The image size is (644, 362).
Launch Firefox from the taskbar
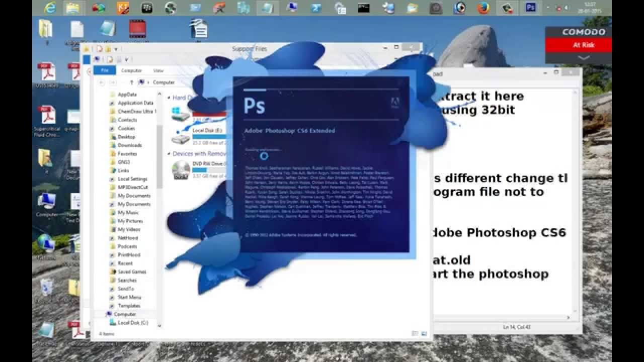[x=483, y=8]
